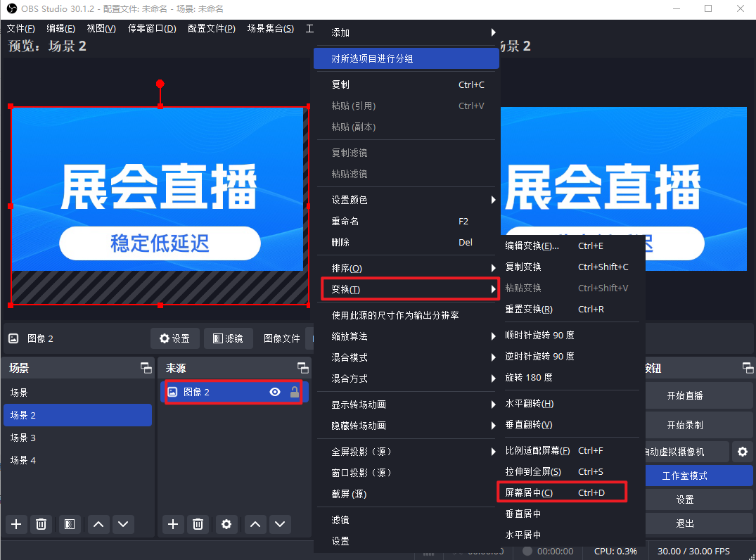Add a new source with plus icon
The width and height of the screenshot is (756, 560).
coord(173,524)
